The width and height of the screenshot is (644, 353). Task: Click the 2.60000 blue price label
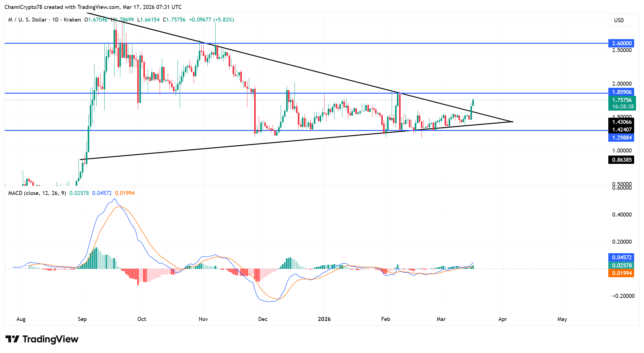pyautogui.click(x=622, y=43)
